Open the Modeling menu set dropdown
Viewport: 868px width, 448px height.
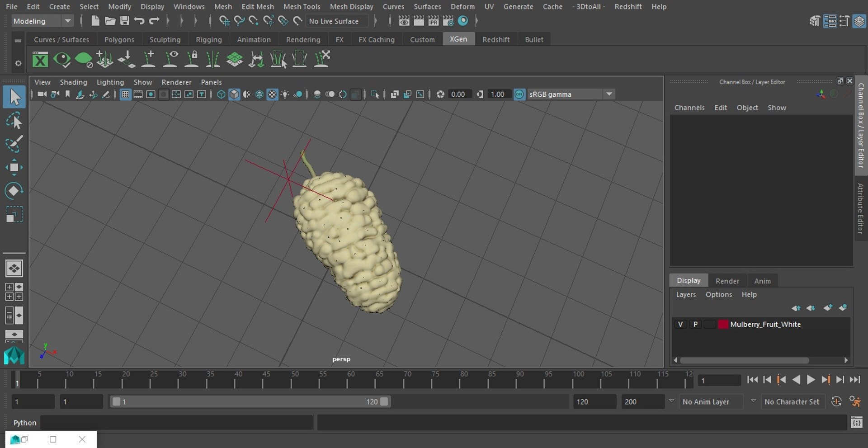[42, 21]
